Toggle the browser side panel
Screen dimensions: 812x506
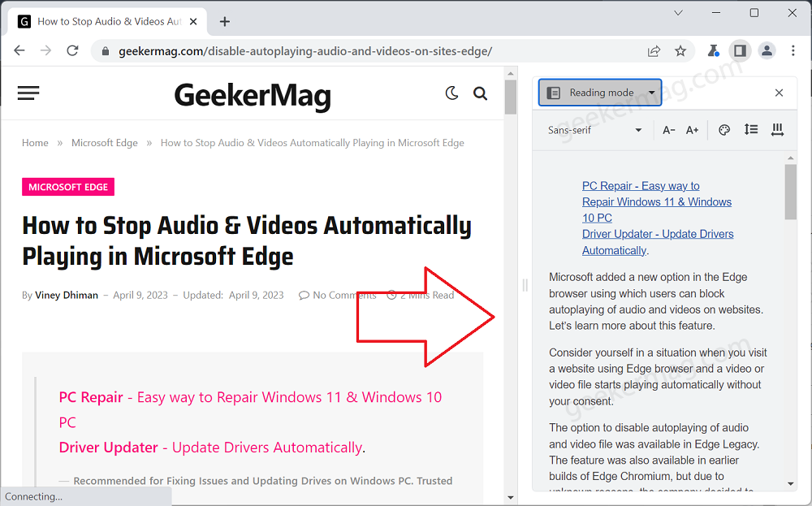(x=740, y=50)
